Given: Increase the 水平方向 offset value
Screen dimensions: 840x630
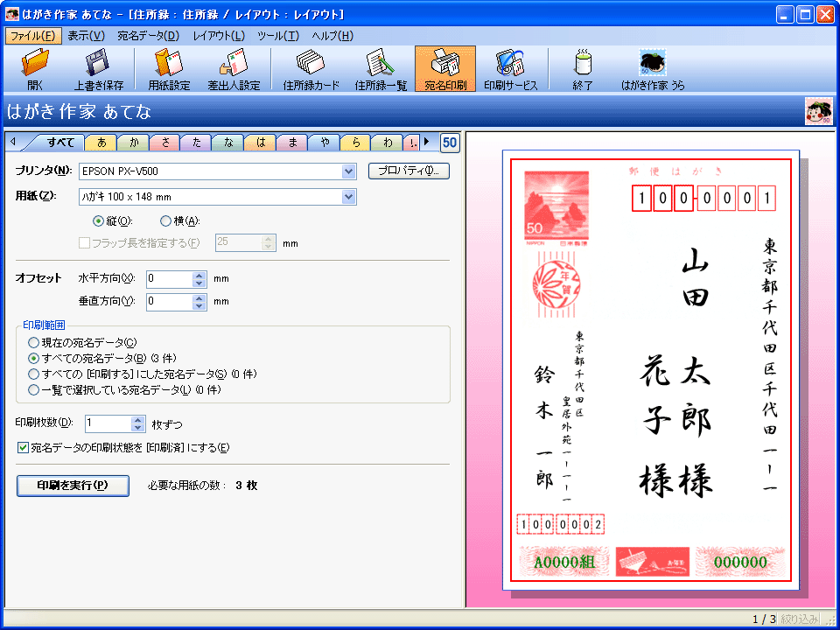Looking at the screenshot, I should pyautogui.click(x=199, y=275).
